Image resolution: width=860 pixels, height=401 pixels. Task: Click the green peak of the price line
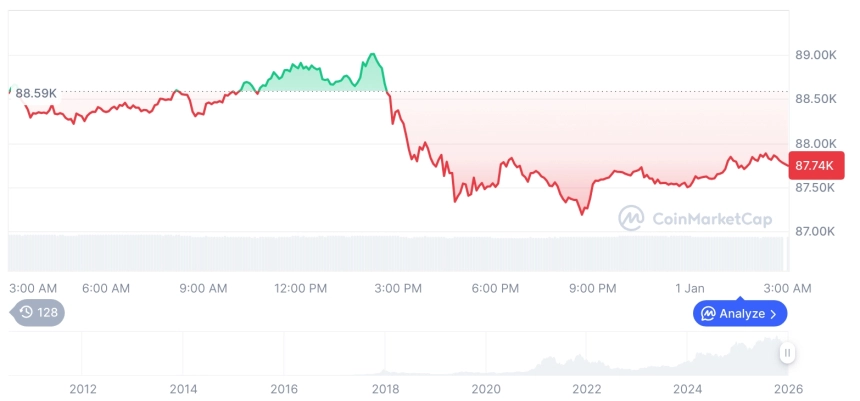click(x=372, y=54)
